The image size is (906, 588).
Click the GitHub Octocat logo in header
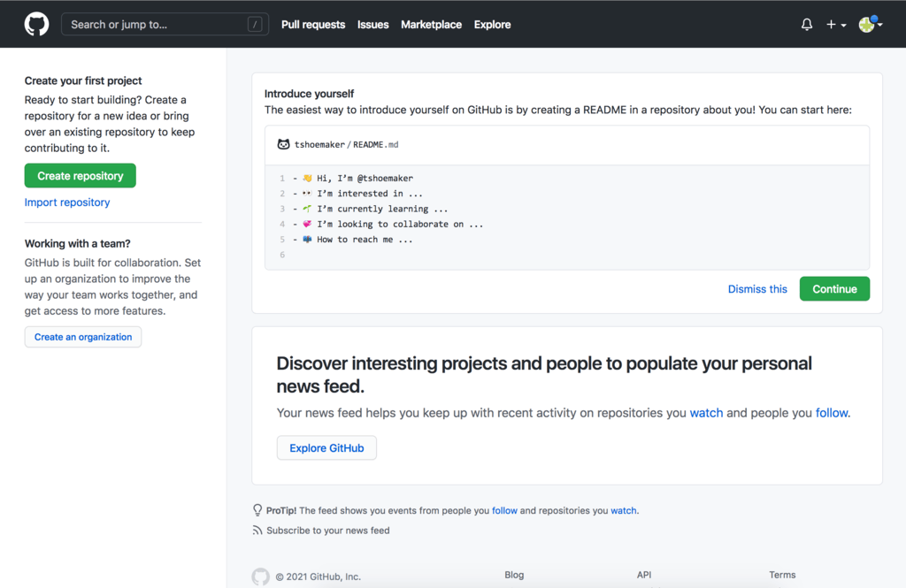36,24
